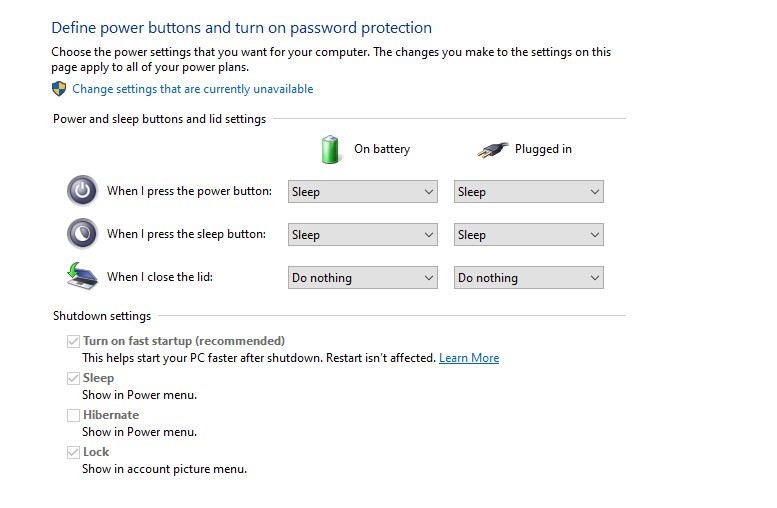Click the laptop lid close icon
The height and width of the screenshot is (508, 777).
81,276
